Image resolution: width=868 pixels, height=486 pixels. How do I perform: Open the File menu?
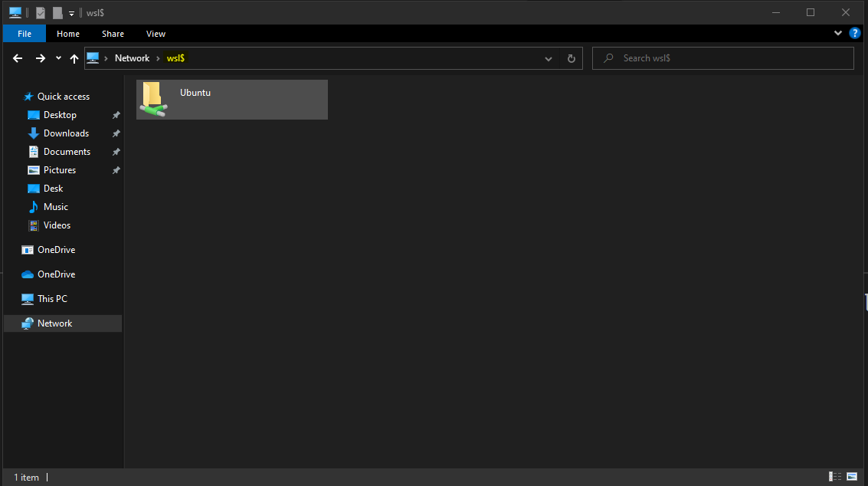[x=25, y=34]
